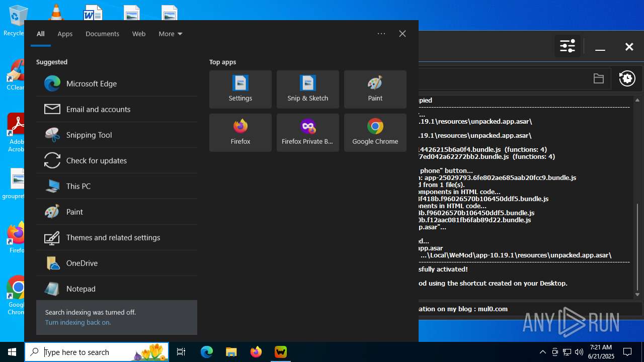This screenshot has height=362, width=644.
Task: Click Turn indexing back on link
Action: click(x=78, y=322)
